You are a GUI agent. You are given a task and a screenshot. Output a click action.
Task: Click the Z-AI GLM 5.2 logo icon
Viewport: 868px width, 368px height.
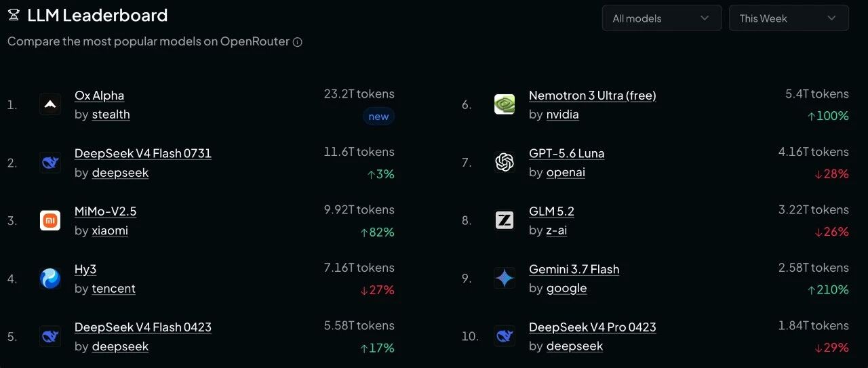(x=505, y=220)
